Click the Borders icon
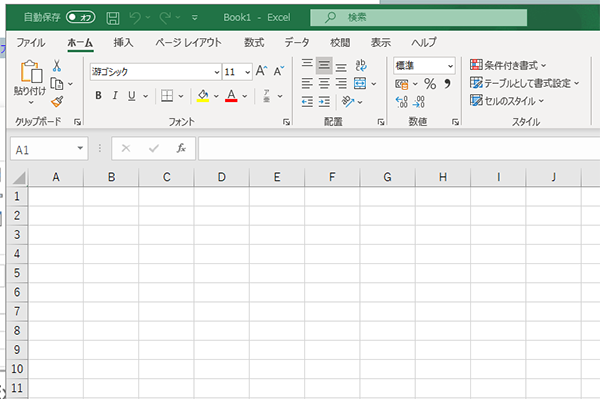 click(x=167, y=96)
